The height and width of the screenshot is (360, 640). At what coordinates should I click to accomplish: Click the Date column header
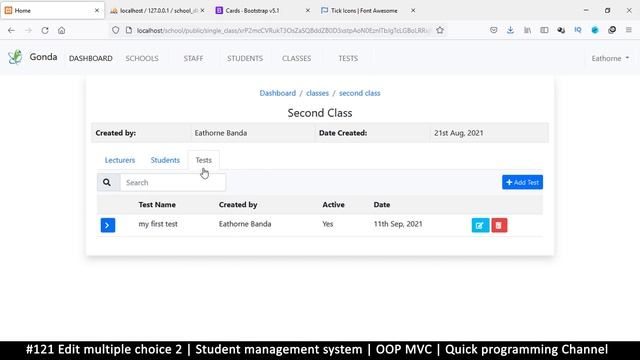pyautogui.click(x=382, y=204)
